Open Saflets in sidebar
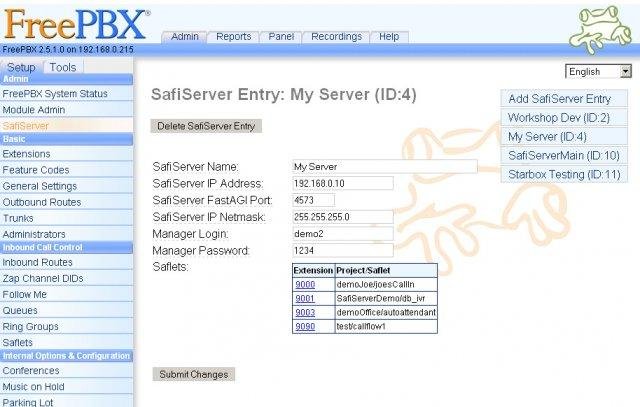 67,343
